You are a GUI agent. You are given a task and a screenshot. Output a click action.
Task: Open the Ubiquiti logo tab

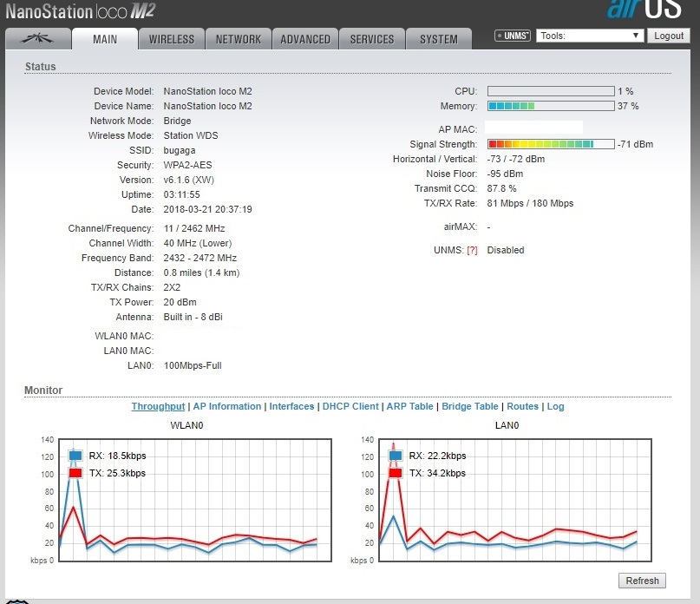coord(38,39)
